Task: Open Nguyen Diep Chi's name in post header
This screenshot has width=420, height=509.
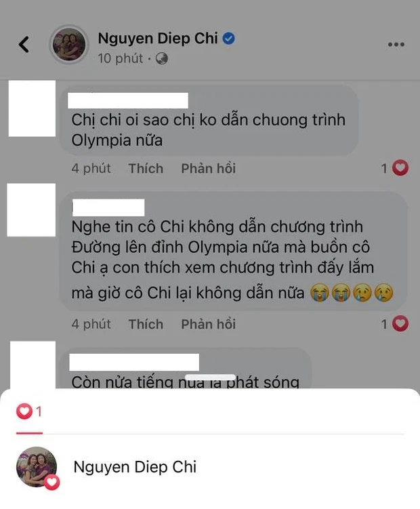Action: coord(158,39)
